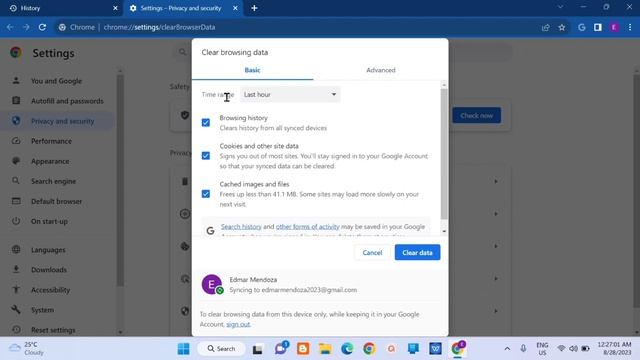Open the Windows Start menu
This screenshot has height=360, width=640.
(x=183, y=349)
